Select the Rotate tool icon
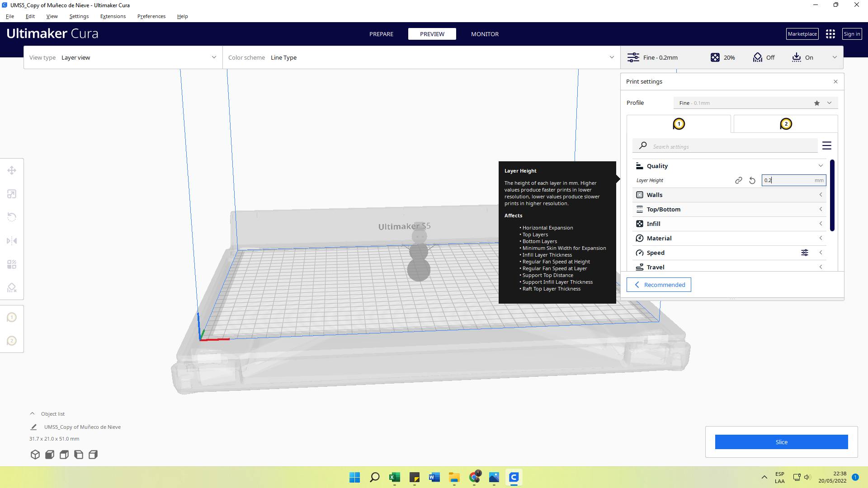 pyautogui.click(x=12, y=217)
